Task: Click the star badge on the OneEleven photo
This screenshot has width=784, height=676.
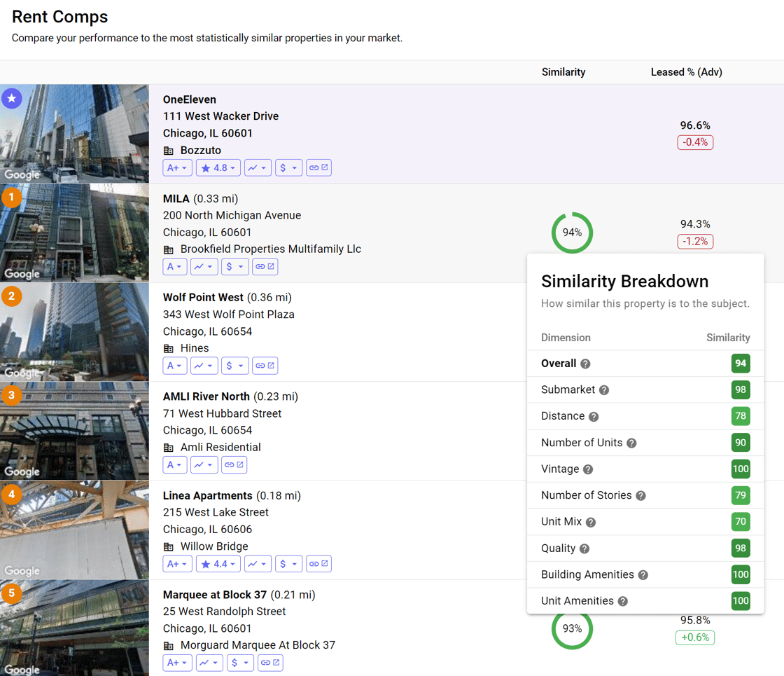Action: point(11,98)
